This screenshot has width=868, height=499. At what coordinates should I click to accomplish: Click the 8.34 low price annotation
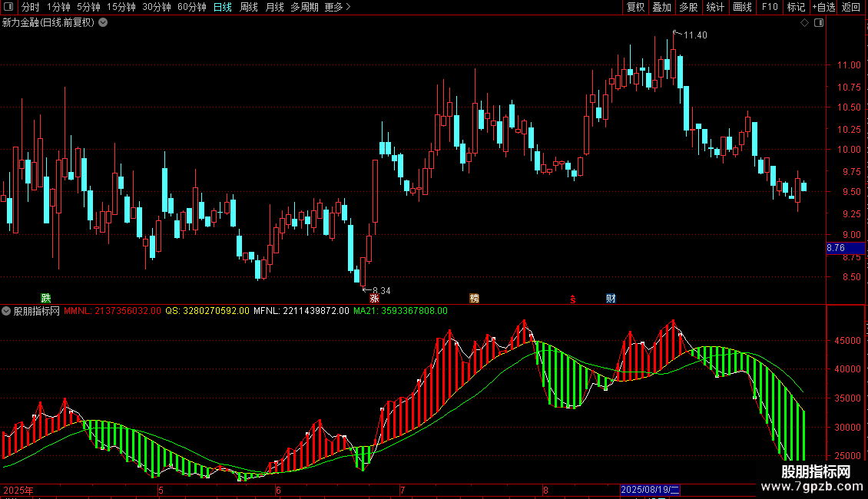pyautogui.click(x=382, y=290)
